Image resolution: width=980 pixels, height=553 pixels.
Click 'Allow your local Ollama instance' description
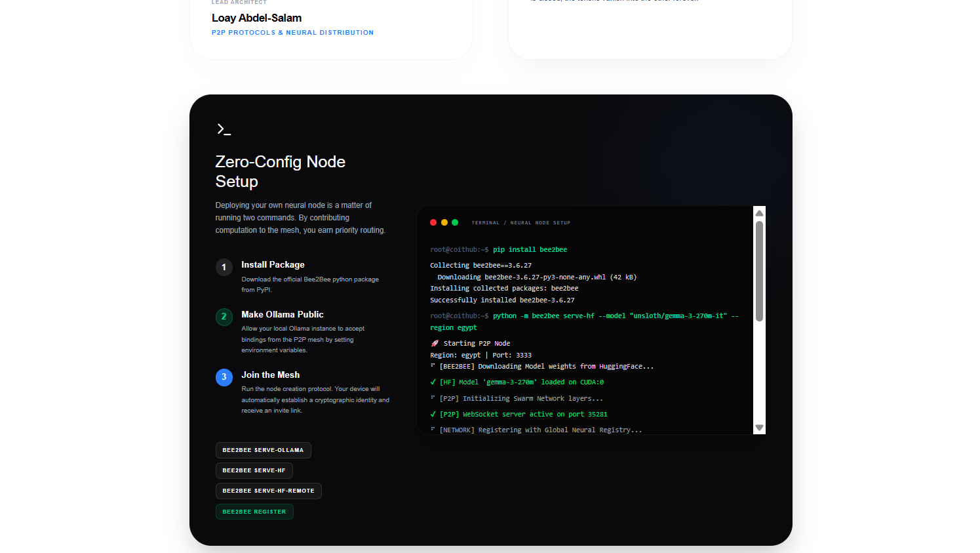tap(303, 340)
